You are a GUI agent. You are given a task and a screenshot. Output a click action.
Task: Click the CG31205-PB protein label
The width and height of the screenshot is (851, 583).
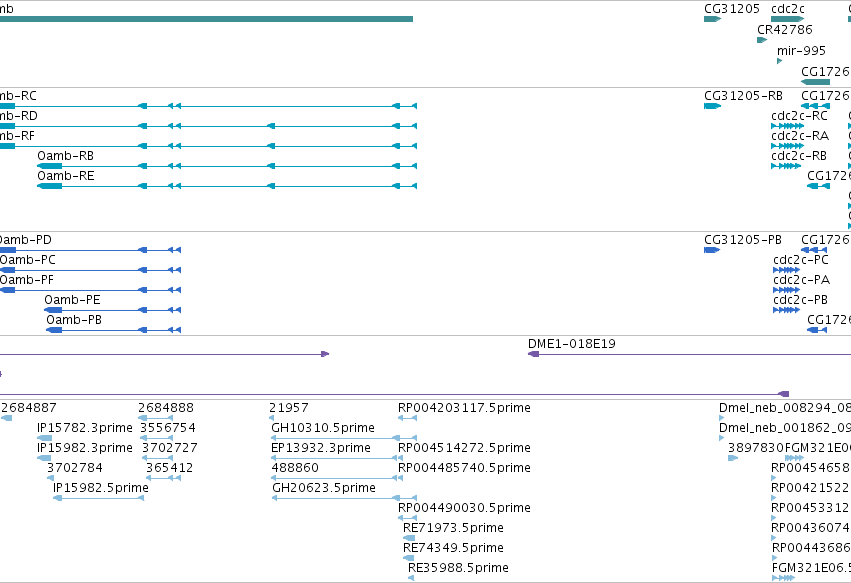[x=743, y=240]
